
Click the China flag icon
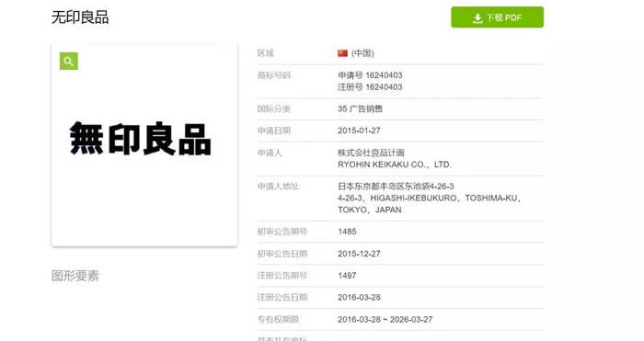click(342, 53)
